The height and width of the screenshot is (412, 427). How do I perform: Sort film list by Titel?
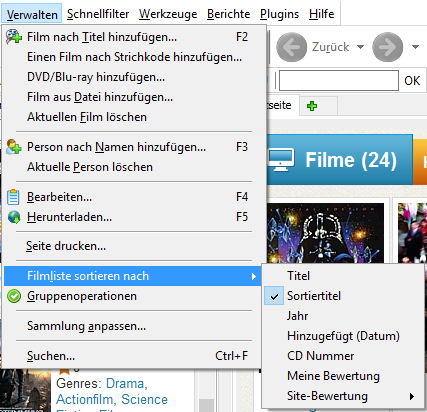click(343, 276)
